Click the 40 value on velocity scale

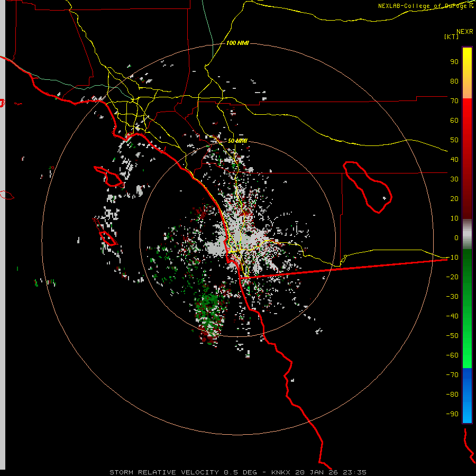pos(454,159)
